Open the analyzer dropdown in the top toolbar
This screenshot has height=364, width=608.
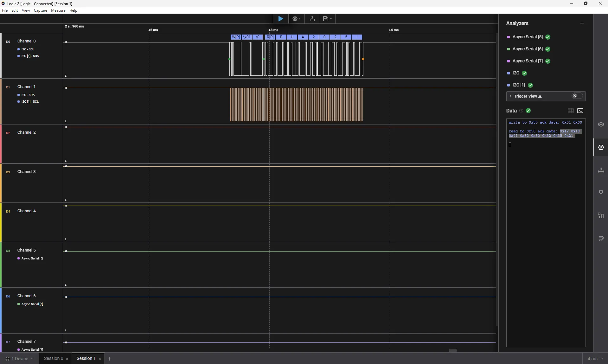[x=297, y=19]
